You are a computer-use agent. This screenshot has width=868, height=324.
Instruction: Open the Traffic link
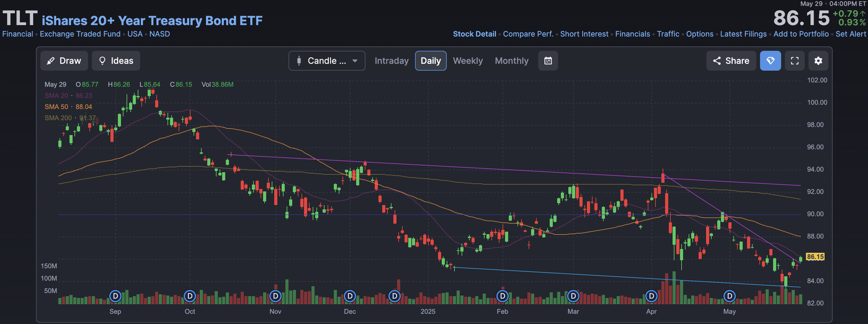[x=668, y=34]
